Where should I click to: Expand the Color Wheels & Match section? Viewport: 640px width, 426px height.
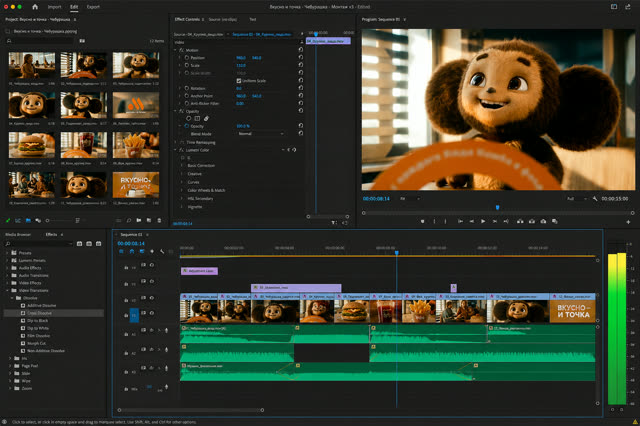point(182,190)
